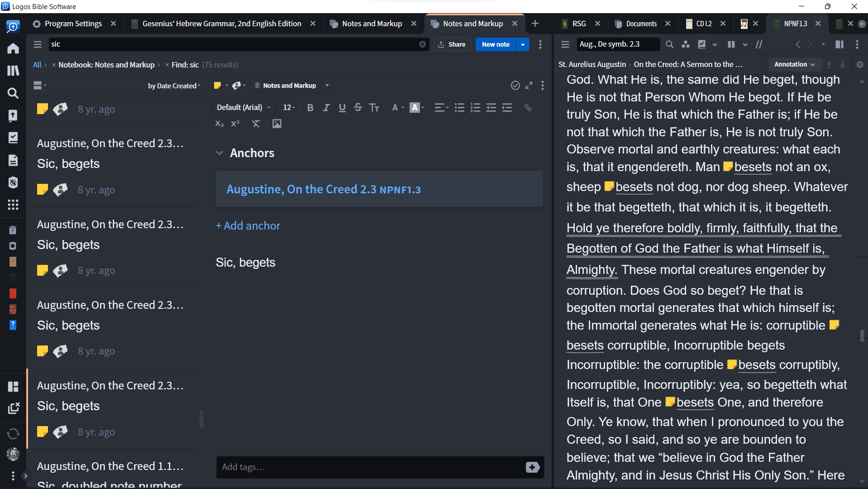Open the font size 12 dropdown
Viewport: 868px width, 489px height.
click(289, 107)
